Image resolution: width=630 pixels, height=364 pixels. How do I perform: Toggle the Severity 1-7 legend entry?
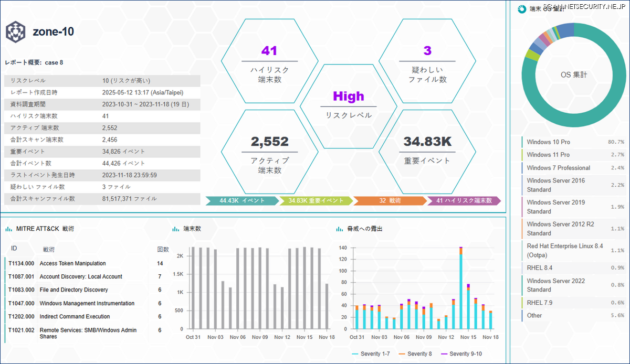[x=372, y=354]
